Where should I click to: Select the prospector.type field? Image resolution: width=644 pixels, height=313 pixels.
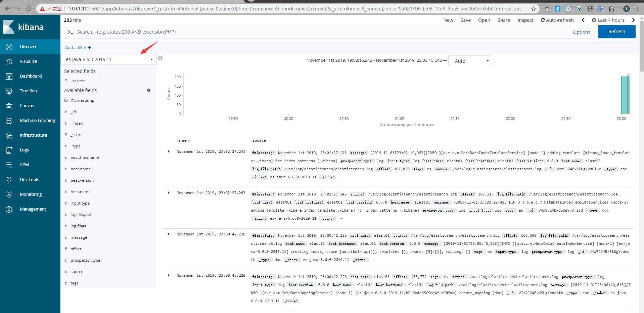pos(85,260)
